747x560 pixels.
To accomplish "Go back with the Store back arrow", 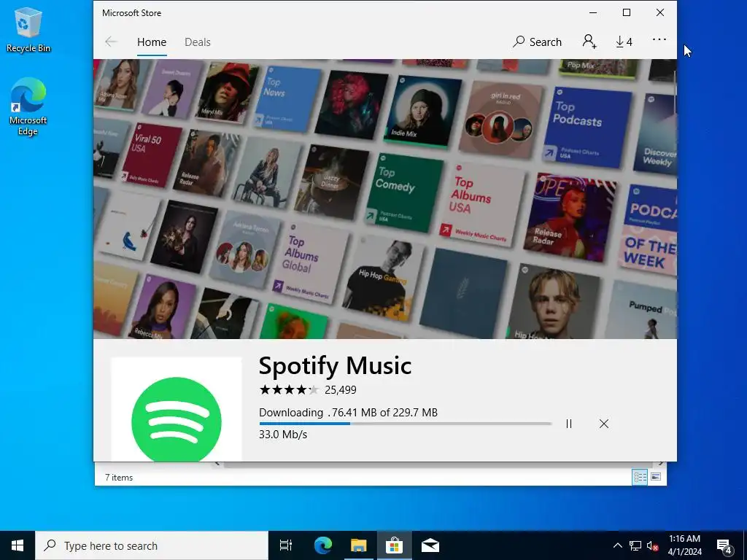I will click(x=111, y=42).
